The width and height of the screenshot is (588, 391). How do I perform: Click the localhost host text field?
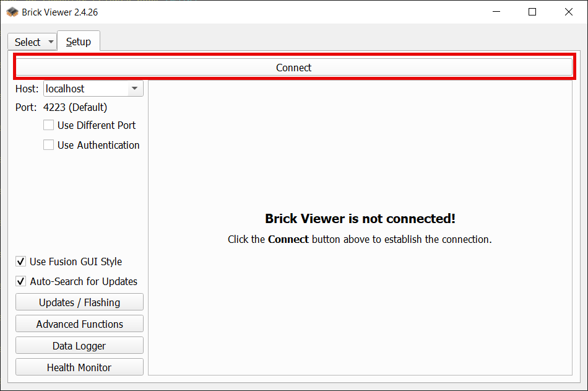(x=84, y=89)
